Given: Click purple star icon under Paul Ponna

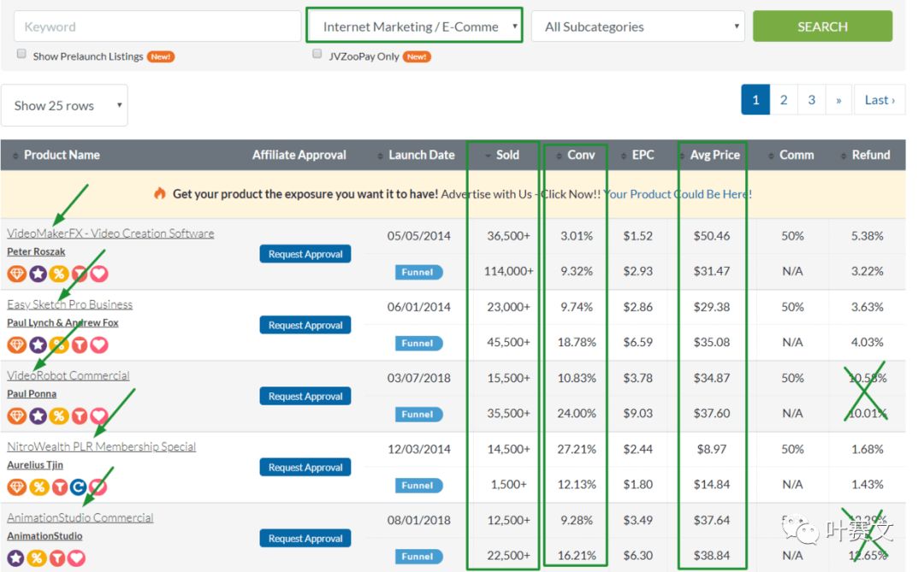Looking at the screenshot, I should point(38,416).
